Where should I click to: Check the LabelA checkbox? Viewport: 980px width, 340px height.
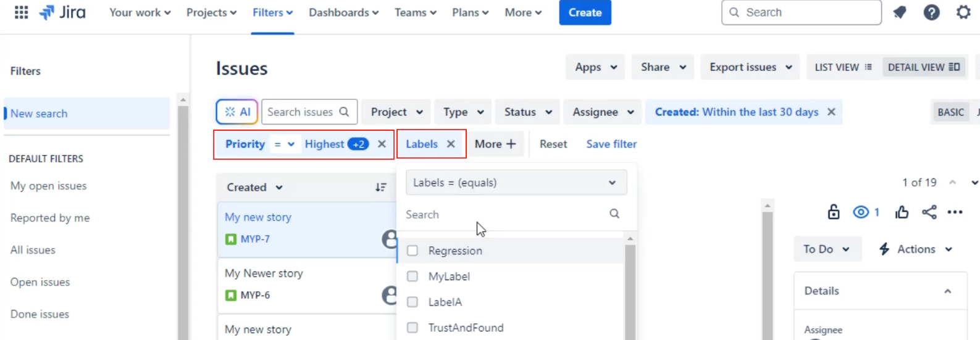(413, 302)
